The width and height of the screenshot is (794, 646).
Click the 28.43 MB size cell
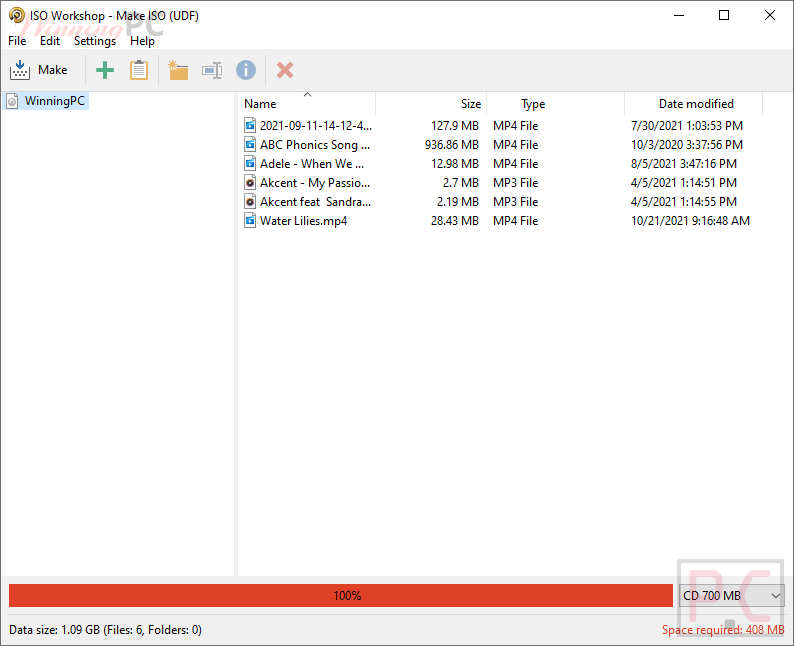pyautogui.click(x=455, y=221)
